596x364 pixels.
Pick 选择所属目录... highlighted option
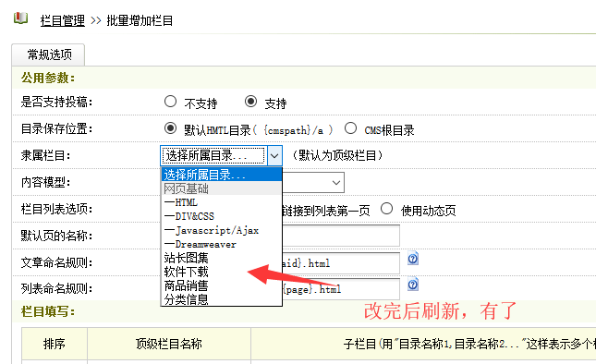(222, 175)
